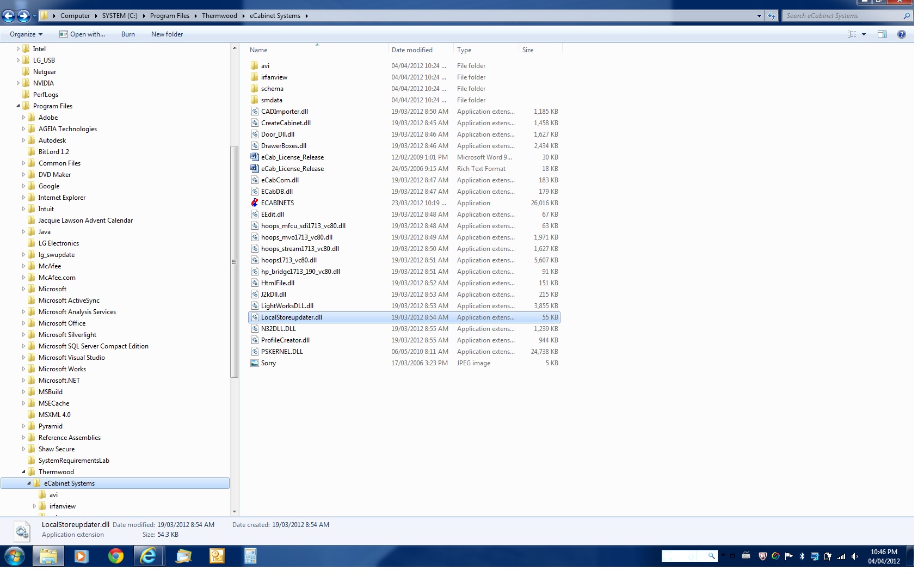This screenshot has width=924, height=576.
Task: Click Program Files in the address breadcrumb
Action: click(169, 16)
